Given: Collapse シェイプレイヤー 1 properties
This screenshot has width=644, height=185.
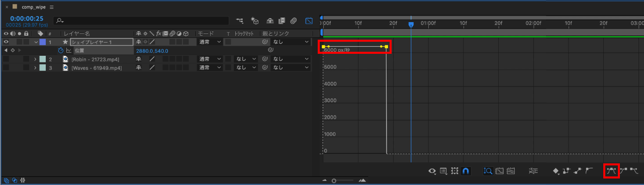Looking at the screenshot, I should [x=36, y=42].
